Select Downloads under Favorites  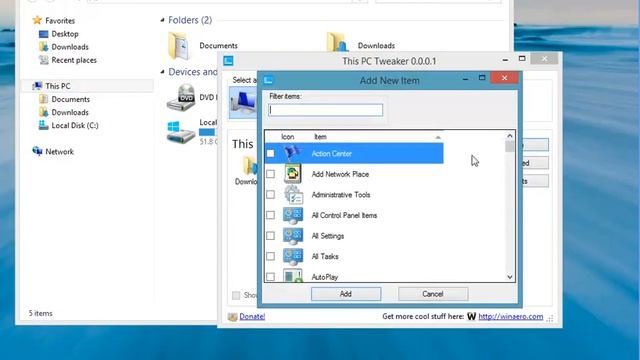(70, 47)
